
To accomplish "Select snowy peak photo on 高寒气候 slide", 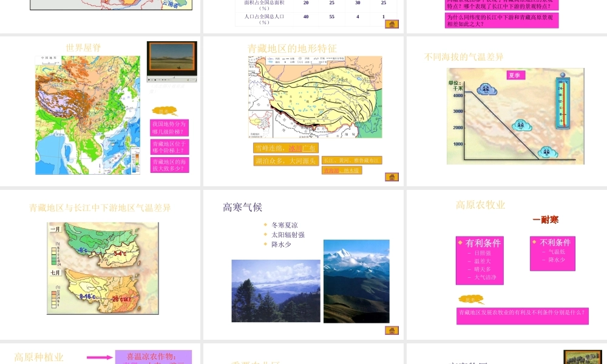I will [x=356, y=281].
